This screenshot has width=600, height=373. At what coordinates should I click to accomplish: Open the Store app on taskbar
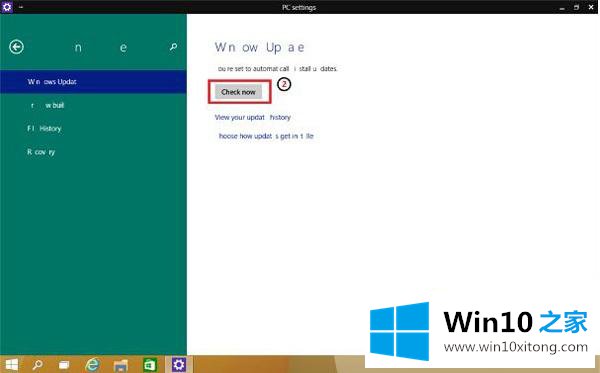coord(150,365)
